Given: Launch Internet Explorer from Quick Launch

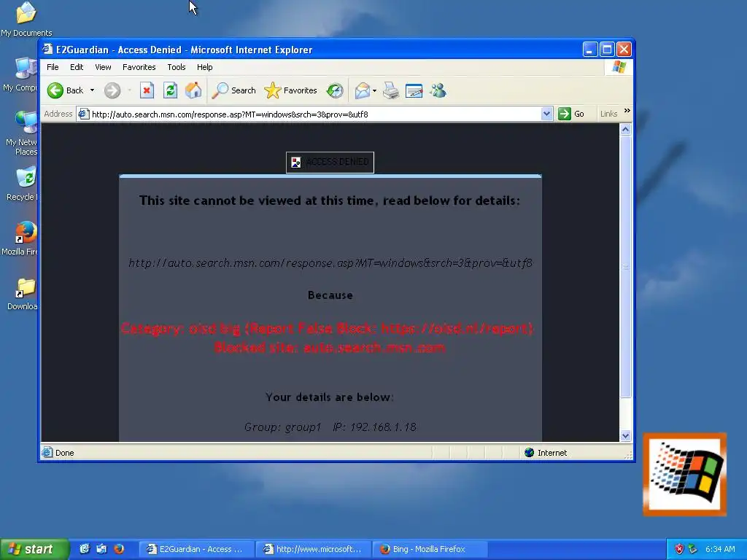Looking at the screenshot, I should (85, 549).
